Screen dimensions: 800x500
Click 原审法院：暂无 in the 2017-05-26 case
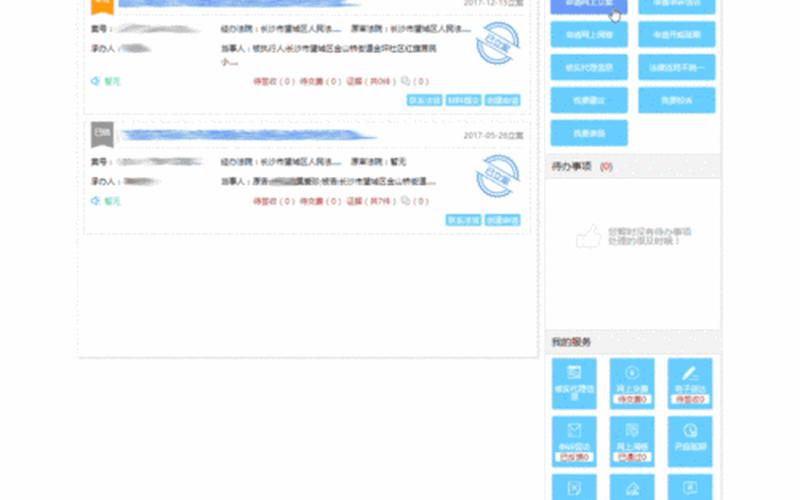378,162
